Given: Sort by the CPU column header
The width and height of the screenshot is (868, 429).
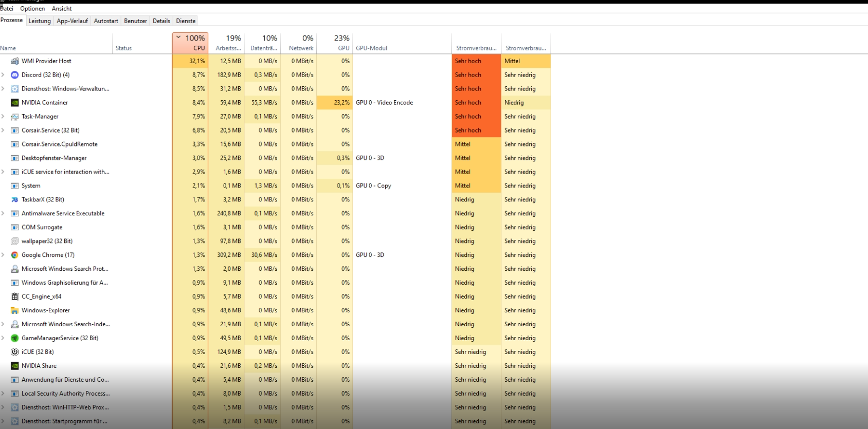Looking at the screenshot, I should 190,43.
